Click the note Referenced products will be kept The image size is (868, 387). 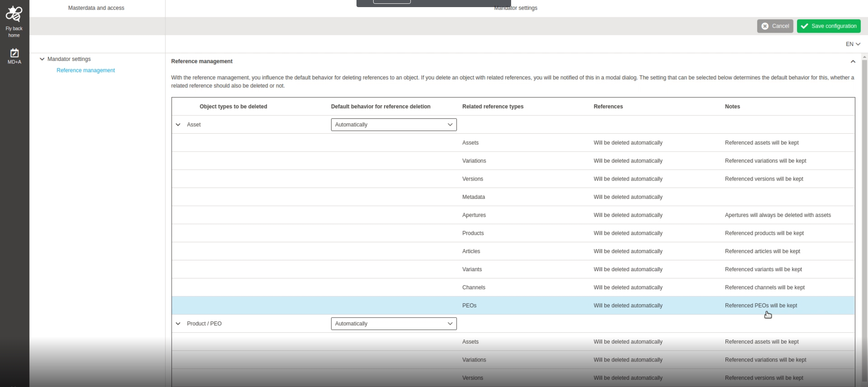(x=764, y=233)
